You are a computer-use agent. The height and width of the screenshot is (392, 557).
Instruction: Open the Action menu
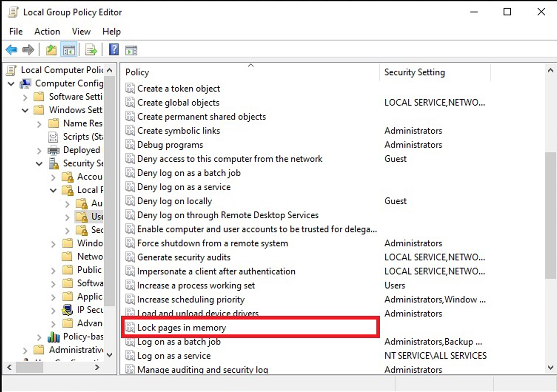[47, 31]
